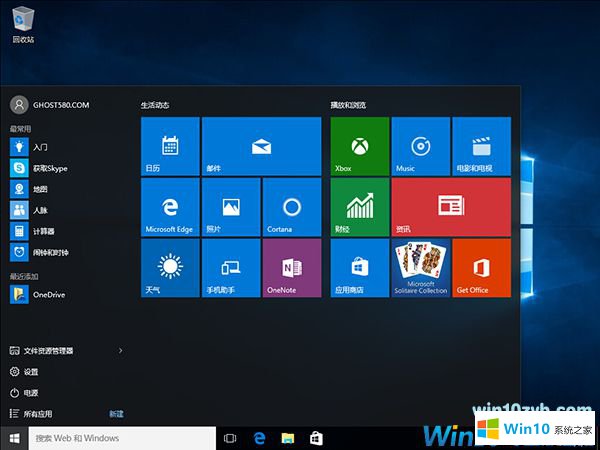Screen dimensions: 600x450
Task: Open the Phone Companion (手机助手) tile
Action: [231, 268]
